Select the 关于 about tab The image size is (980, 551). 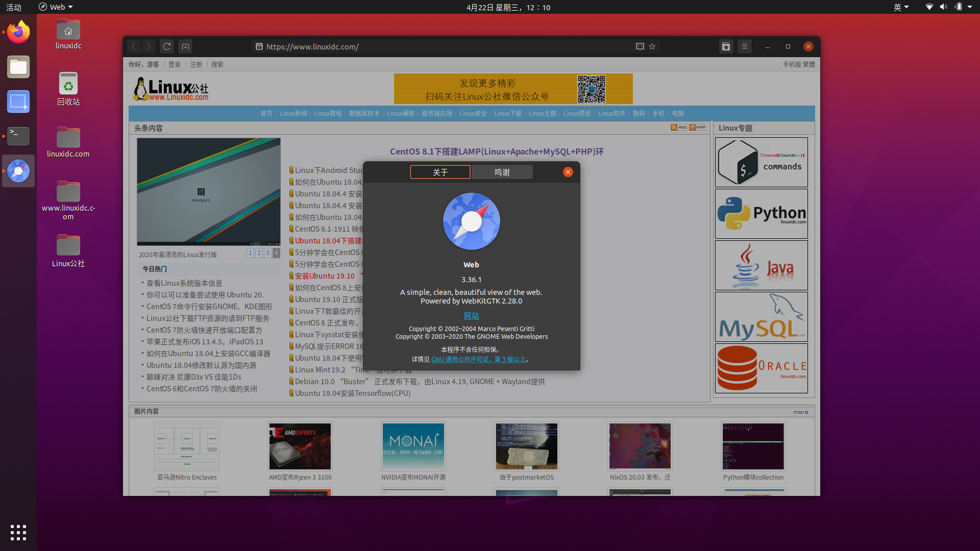[440, 172]
